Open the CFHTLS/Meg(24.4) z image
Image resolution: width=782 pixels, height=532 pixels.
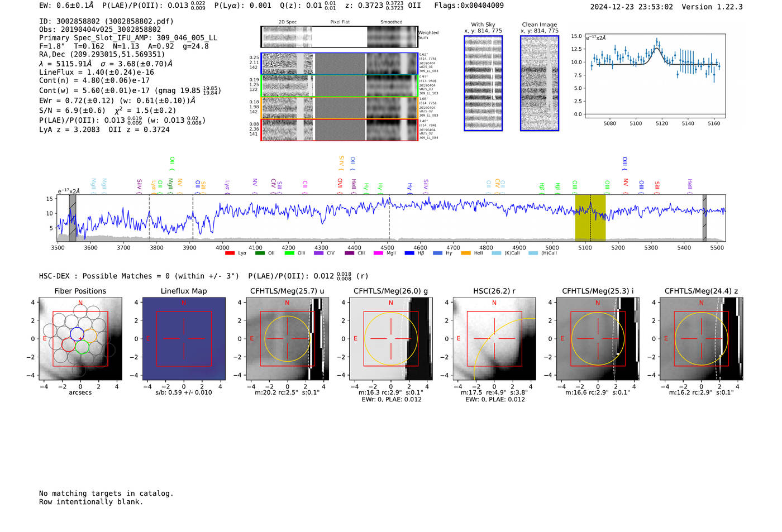coord(701,339)
